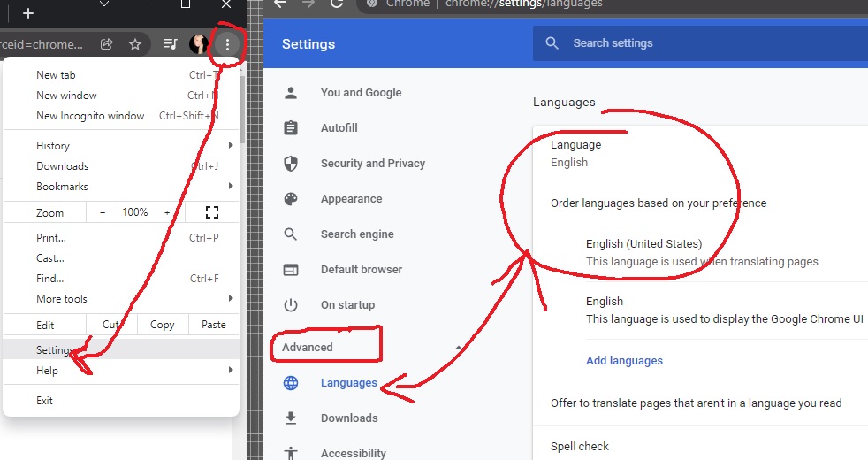Open the Chrome three-dot menu button
The height and width of the screenshot is (460, 868).
point(227,44)
